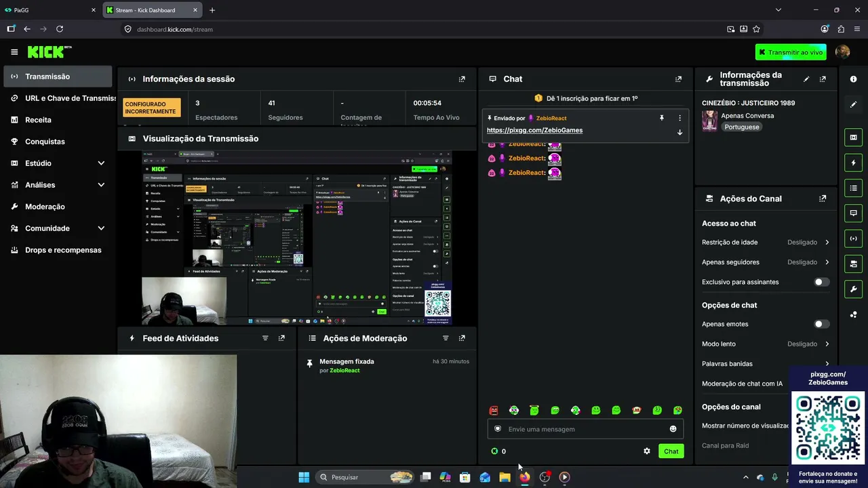The width and height of the screenshot is (868, 488).
Task: Open Drops e recompensas page
Action: point(57,250)
